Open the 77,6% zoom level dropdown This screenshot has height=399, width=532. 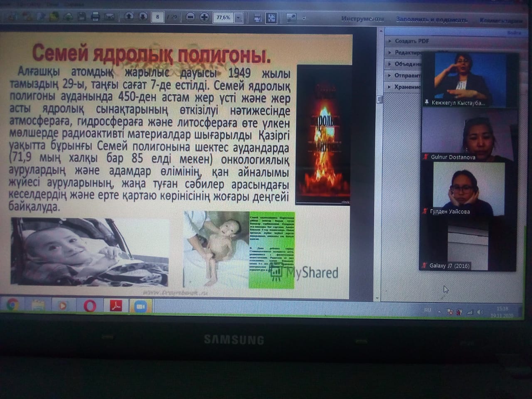[x=238, y=18]
